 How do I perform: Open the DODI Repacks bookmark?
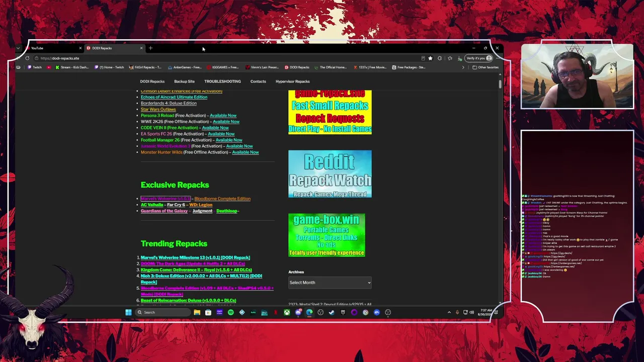[x=297, y=67]
